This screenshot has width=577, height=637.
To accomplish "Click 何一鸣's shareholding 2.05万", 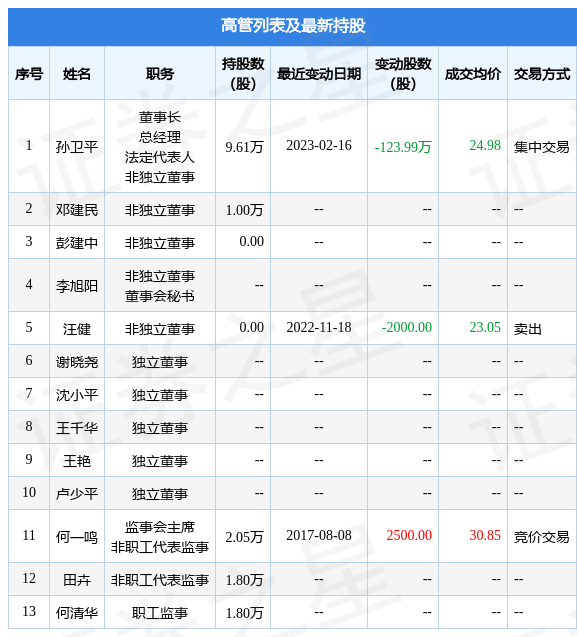I will click(244, 537).
